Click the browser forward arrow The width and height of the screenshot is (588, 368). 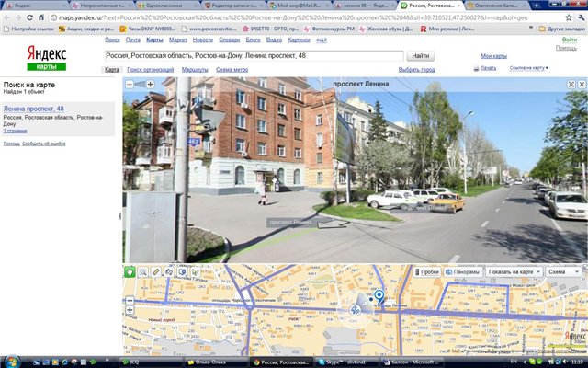point(17,17)
